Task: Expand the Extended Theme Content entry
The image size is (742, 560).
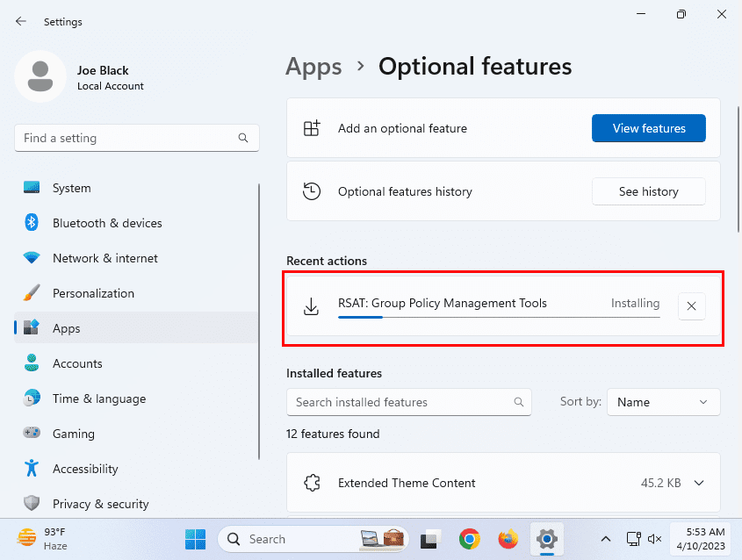Action: point(699,483)
